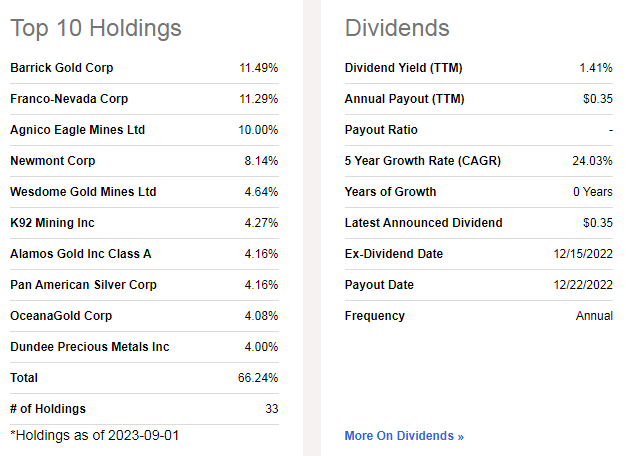The image size is (636, 456).
Task: Click Alamos Gold Inc Class A
Action: (x=80, y=254)
